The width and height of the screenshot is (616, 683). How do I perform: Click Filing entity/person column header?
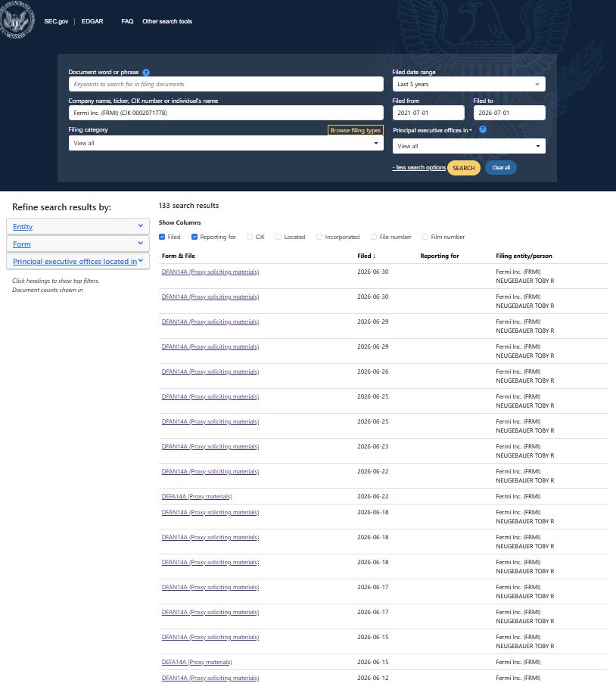[x=524, y=256]
